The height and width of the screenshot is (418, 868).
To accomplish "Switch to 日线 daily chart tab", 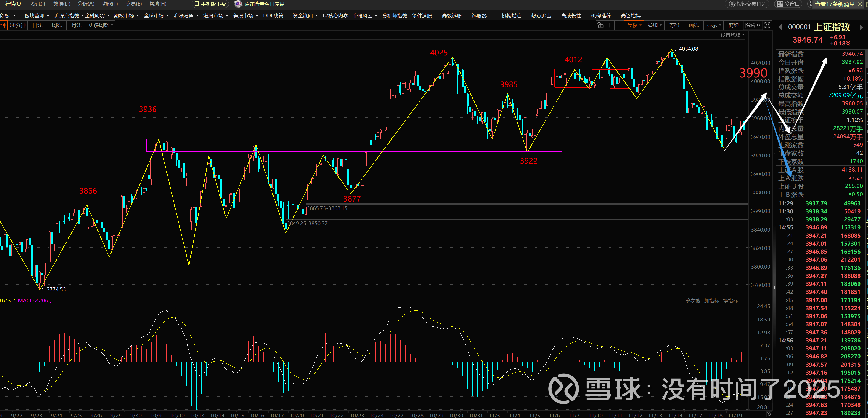I will tap(37, 25).
